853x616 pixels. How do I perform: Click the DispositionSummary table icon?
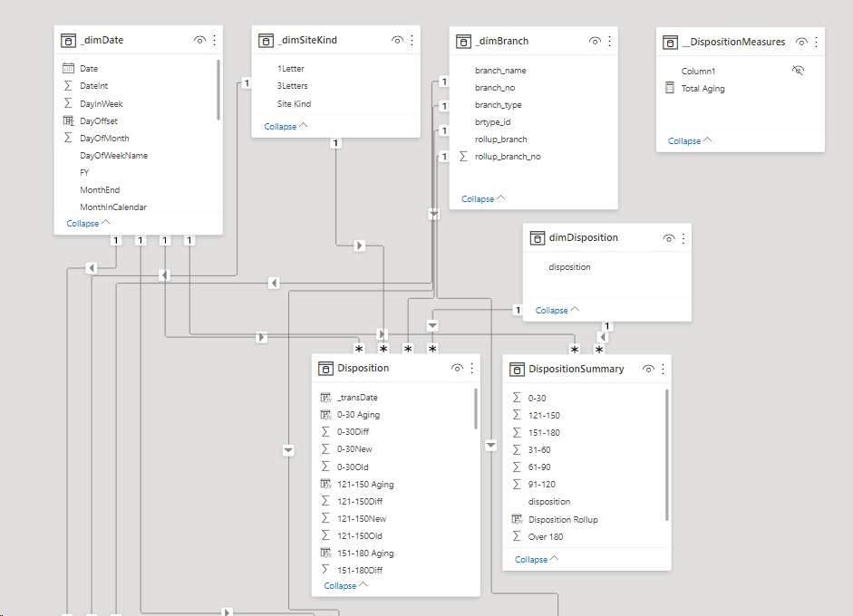tap(517, 370)
